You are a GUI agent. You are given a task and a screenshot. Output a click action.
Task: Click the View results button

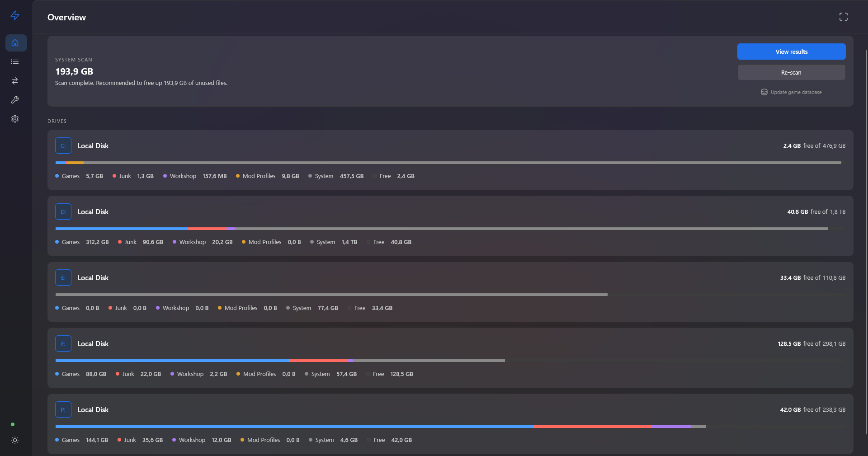791,52
